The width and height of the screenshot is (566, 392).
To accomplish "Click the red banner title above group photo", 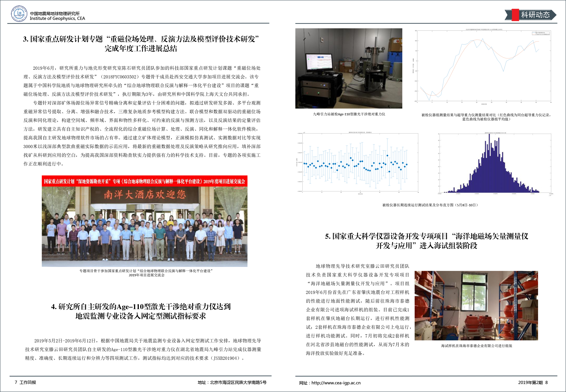I will (x=145, y=181).
